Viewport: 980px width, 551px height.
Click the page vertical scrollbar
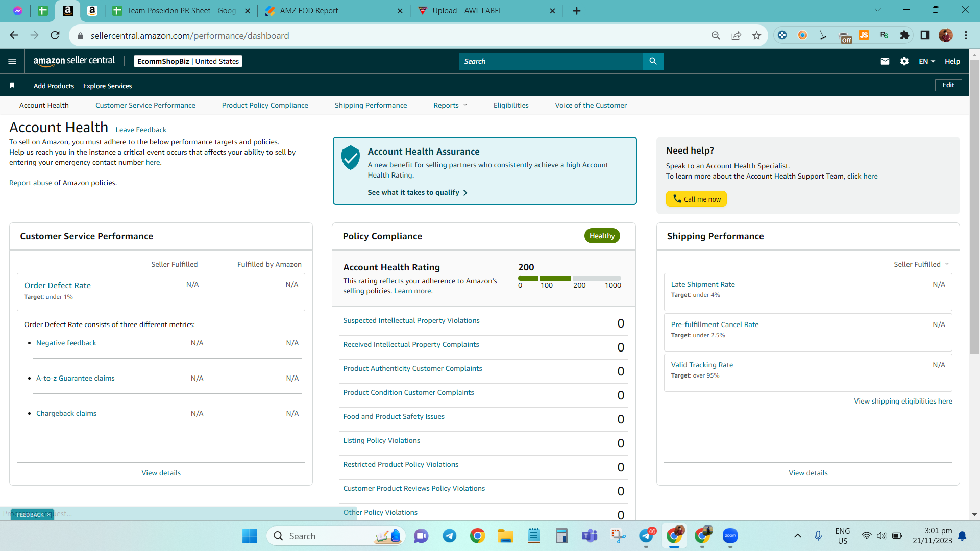click(x=974, y=206)
